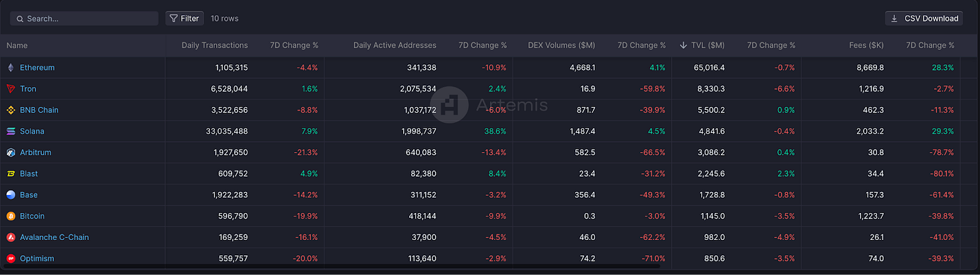Select Solana fees change 29.3%
The height and width of the screenshot is (275, 980).
coord(942,131)
